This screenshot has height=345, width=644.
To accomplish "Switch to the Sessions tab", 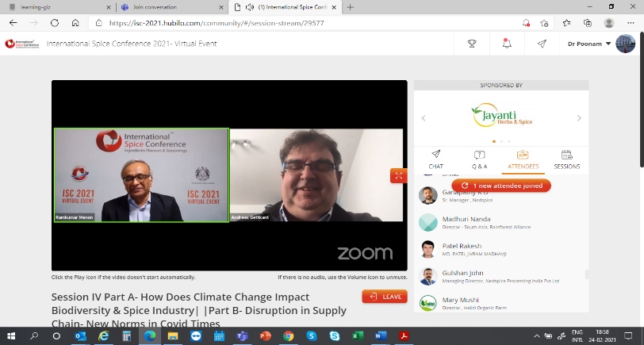I will pyautogui.click(x=566, y=159).
